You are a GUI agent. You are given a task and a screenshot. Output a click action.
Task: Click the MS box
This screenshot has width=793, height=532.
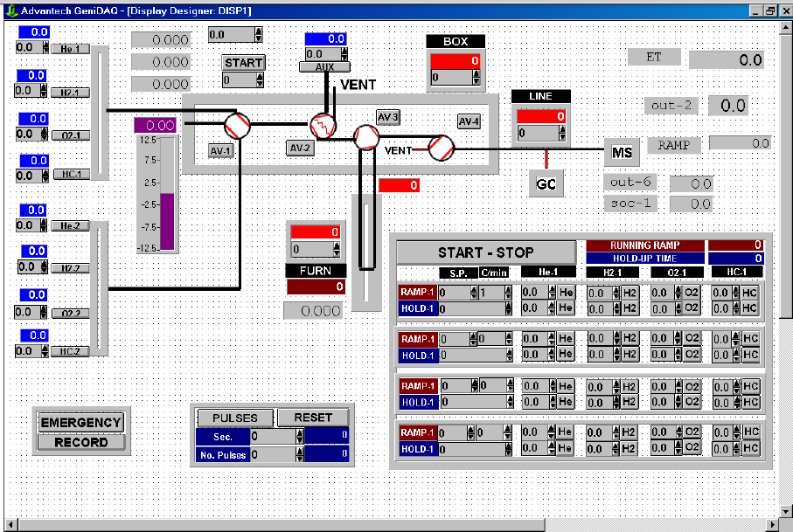point(622,152)
